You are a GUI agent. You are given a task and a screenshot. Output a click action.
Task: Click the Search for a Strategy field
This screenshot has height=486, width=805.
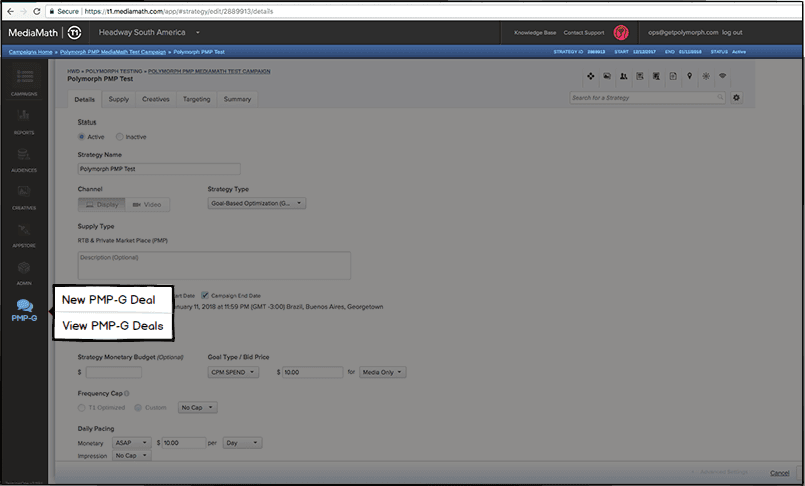pos(647,98)
